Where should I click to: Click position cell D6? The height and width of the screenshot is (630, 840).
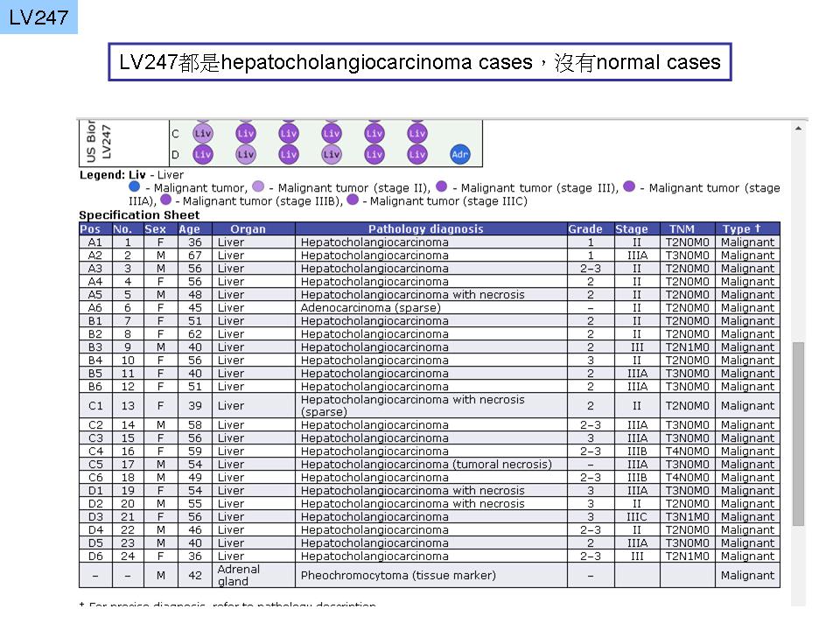(x=95, y=556)
